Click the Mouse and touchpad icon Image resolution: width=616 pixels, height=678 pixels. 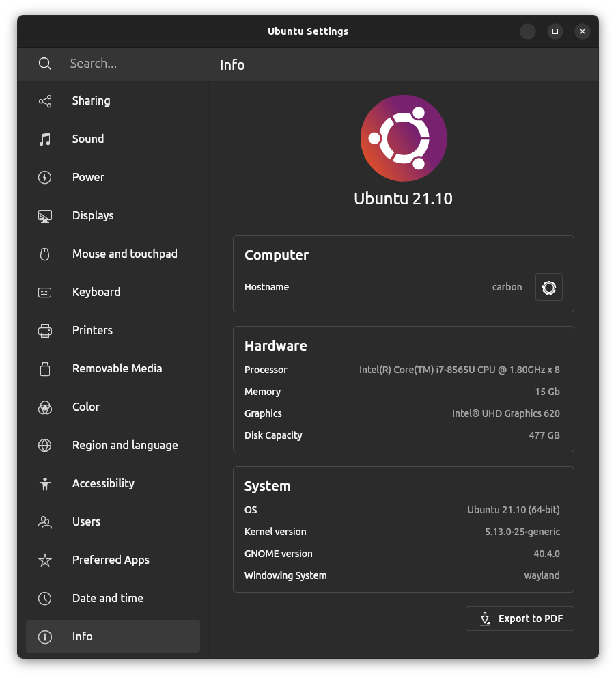45,254
